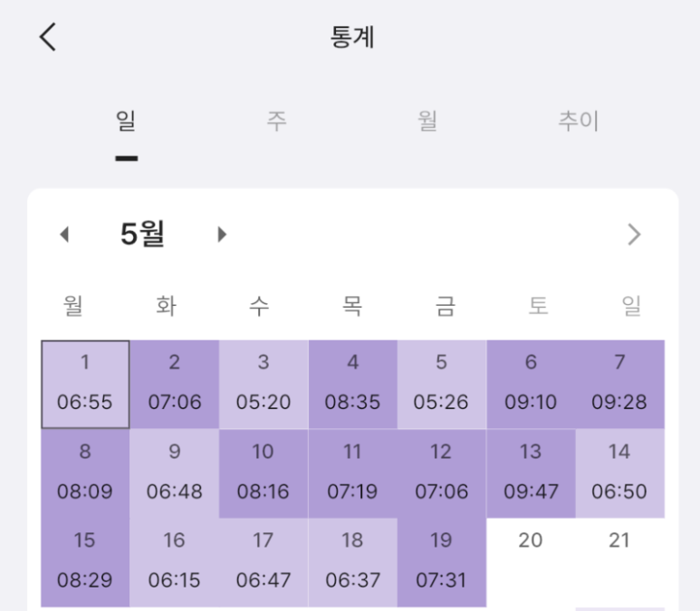Select May 11 cell showing 07:19

pyautogui.click(x=352, y=473)
